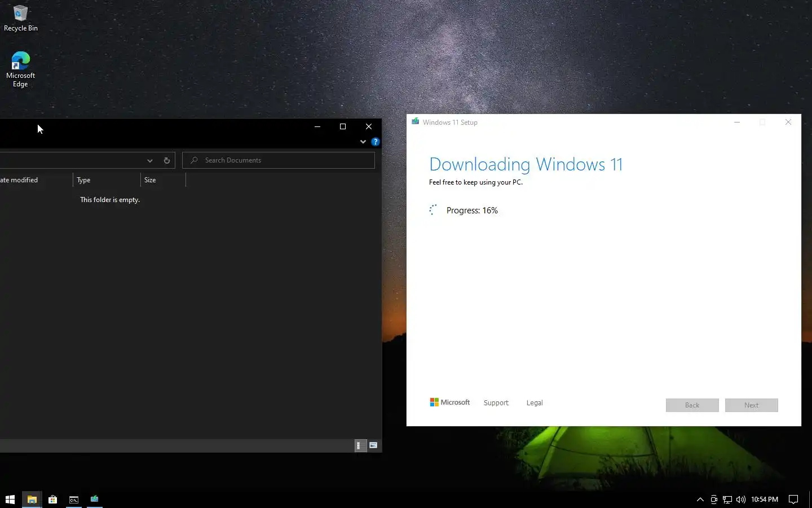Open the volume control in the system tray
Screen dimensions: 812x508
pyautogui.click(x=741, y=500)
